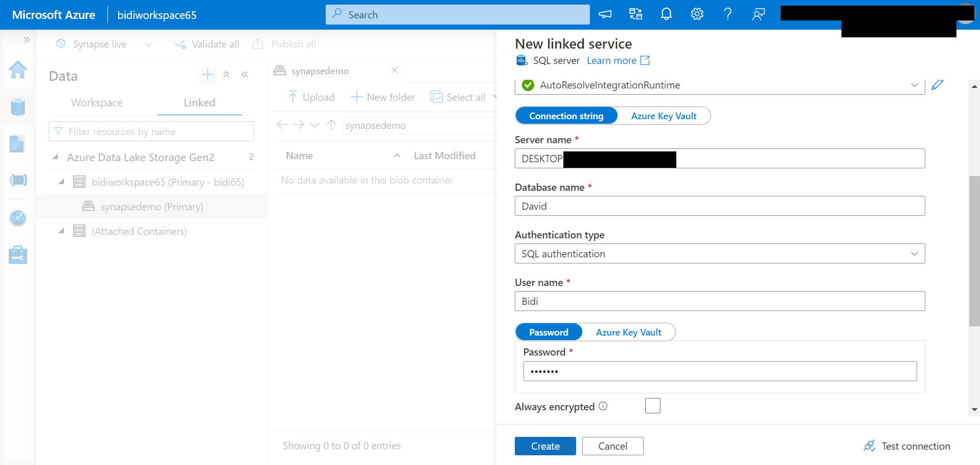Image resolution: width=980 pixels, height=465 pixels.
Task: Click Validate all in toolbar
Action: pyautogui.click(x=207, y=44)
